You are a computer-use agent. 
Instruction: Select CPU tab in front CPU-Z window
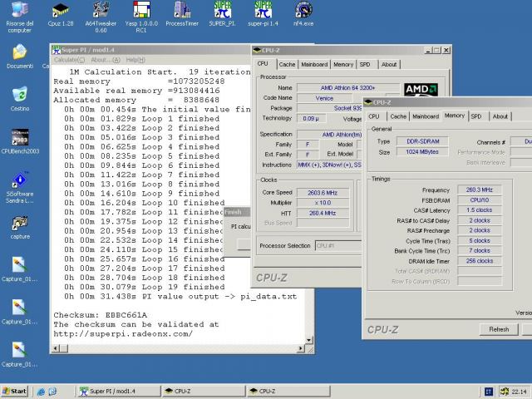[x=374, y=116]
